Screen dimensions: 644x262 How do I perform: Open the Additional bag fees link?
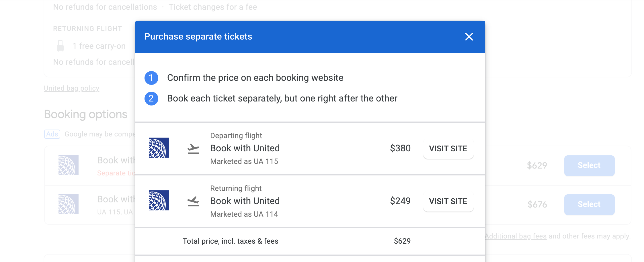[x=516, y=236]
